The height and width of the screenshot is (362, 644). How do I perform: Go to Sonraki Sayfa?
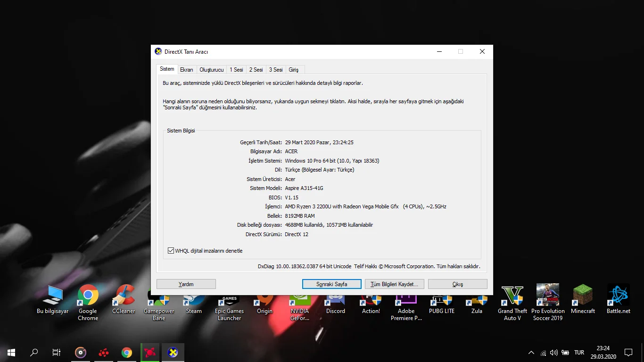[332, 284]
